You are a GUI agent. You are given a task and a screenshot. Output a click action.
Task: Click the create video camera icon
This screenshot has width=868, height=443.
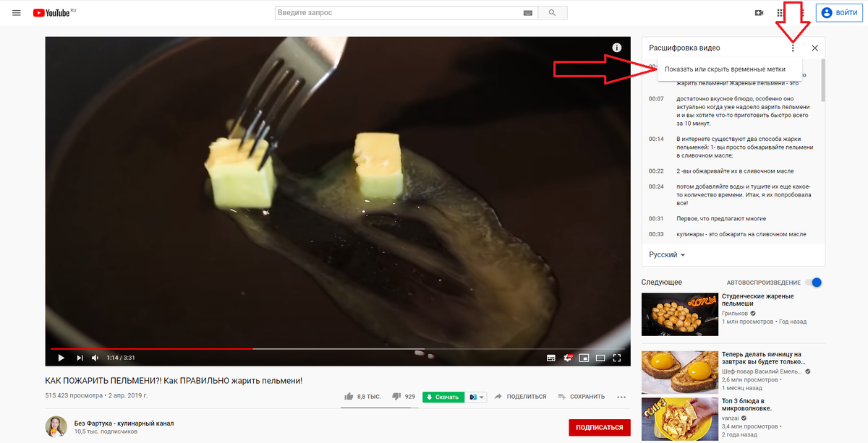point(759,13)
